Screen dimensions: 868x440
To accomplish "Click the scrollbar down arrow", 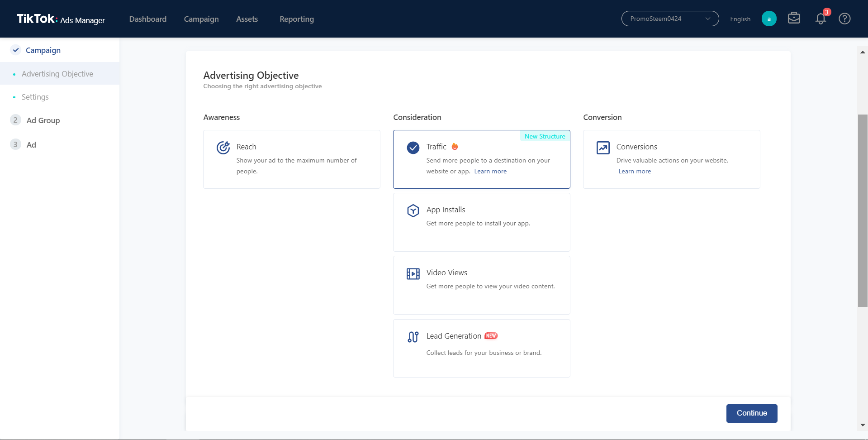I will pyautogui.click(x=863, y=425).
